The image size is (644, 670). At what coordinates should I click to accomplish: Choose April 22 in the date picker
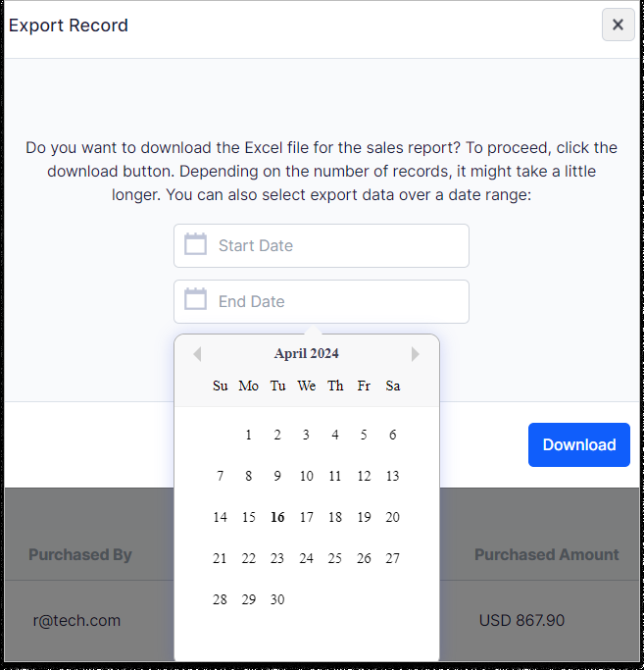[249, 558]
